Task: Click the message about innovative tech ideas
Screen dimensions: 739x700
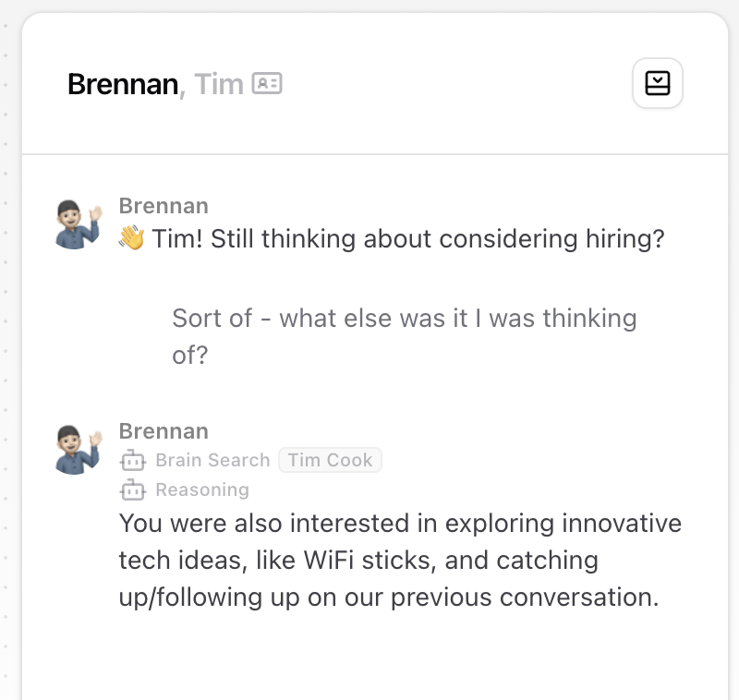Action: (x=400, y=560)
